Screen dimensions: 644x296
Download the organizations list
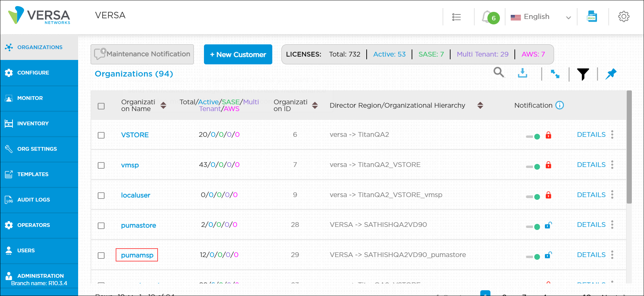523,73
